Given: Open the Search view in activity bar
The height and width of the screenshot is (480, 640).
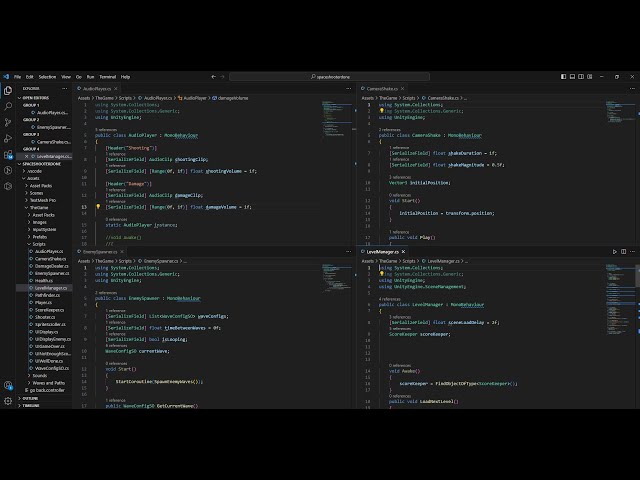Looking at the screenshot, I should coord(8,107).
